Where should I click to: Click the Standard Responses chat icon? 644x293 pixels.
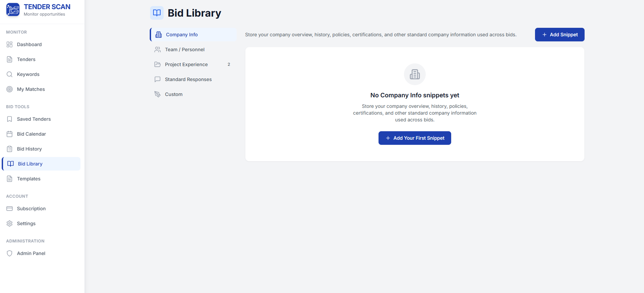click(x=158, y=79)
